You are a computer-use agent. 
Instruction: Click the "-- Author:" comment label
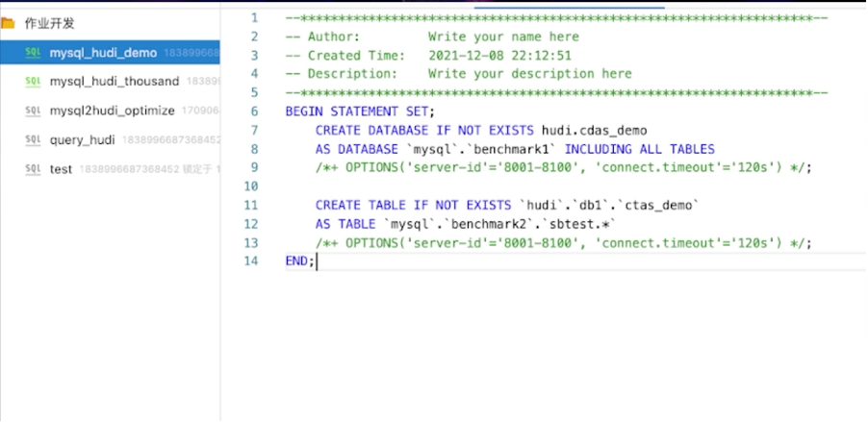(x=322, y=37)
